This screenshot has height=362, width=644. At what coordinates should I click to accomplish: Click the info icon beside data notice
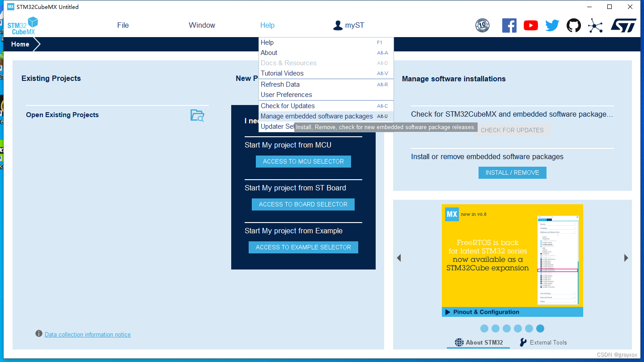(x=39, y=334)
